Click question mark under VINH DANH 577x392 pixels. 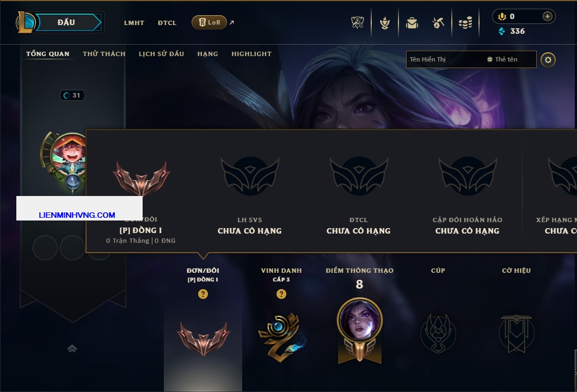(x=281, y=293)
